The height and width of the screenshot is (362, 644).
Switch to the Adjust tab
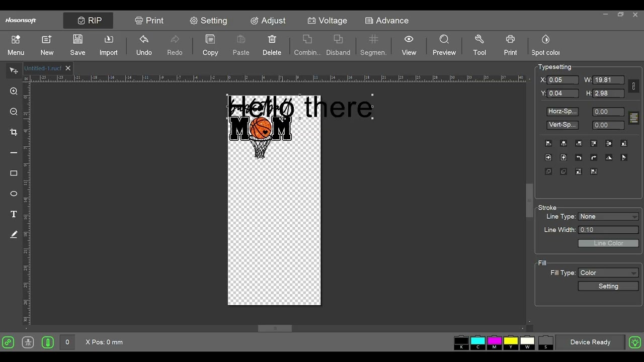click(268, 21)
